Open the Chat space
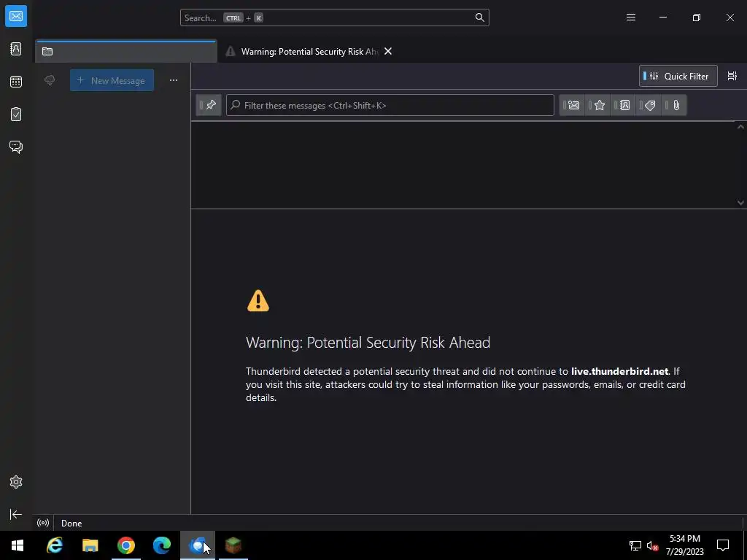The width and height of the screenshot is (747, 560). point(16,147)
